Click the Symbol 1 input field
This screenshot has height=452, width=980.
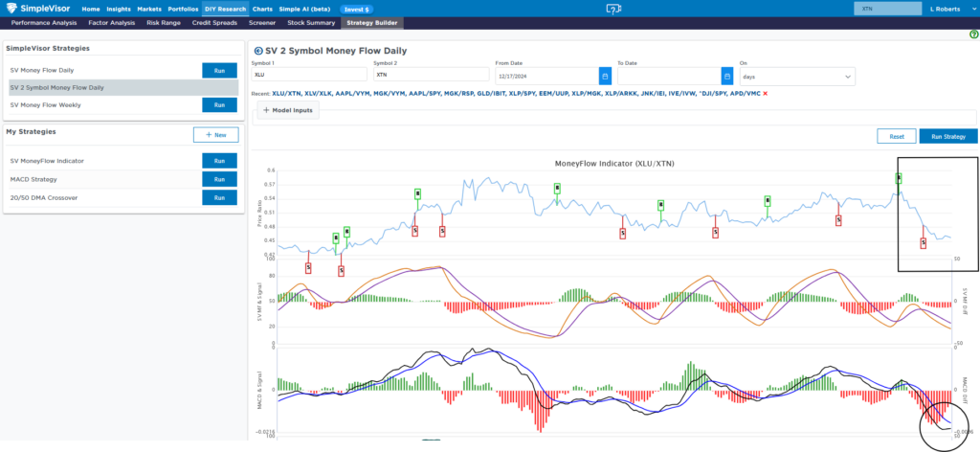[309, 75]
